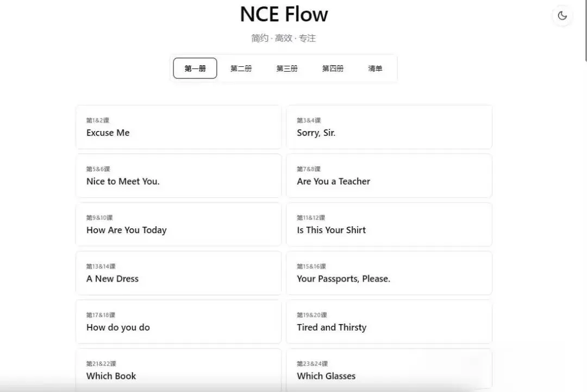
Task: Open the "How Are You Today" lesson
Action: pos(178,225)
